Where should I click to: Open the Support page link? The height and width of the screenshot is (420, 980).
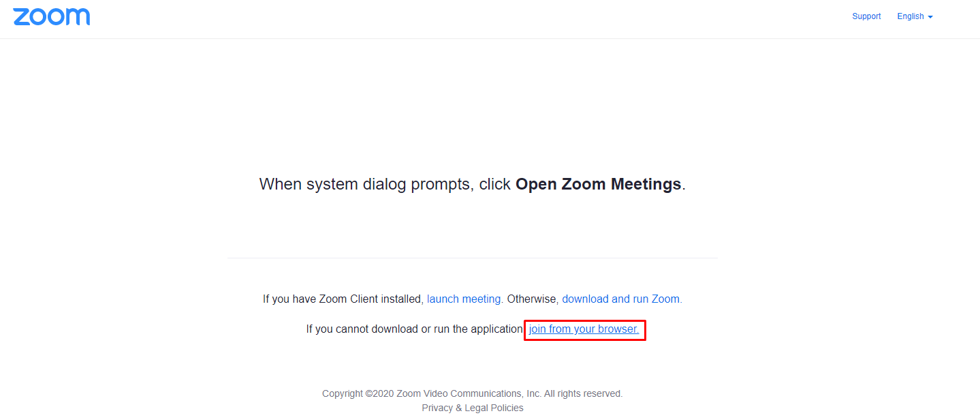(866, 16)
